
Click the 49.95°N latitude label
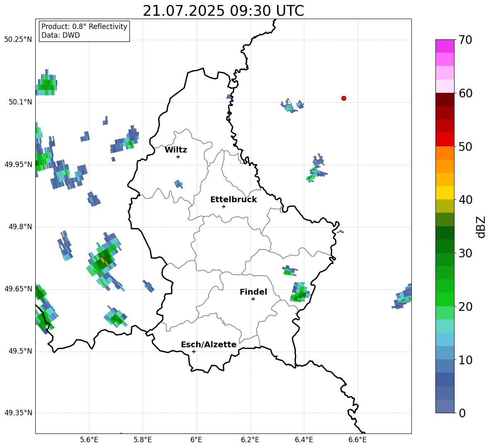[18, 165]
